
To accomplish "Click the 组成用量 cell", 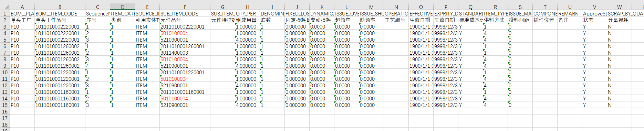I will click(247, 20).
